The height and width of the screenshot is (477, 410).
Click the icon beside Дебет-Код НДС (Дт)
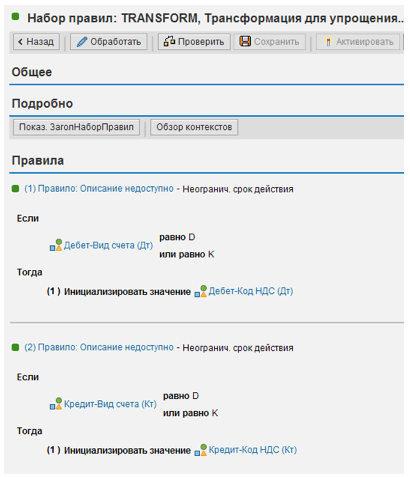click(x=201, y=291)
